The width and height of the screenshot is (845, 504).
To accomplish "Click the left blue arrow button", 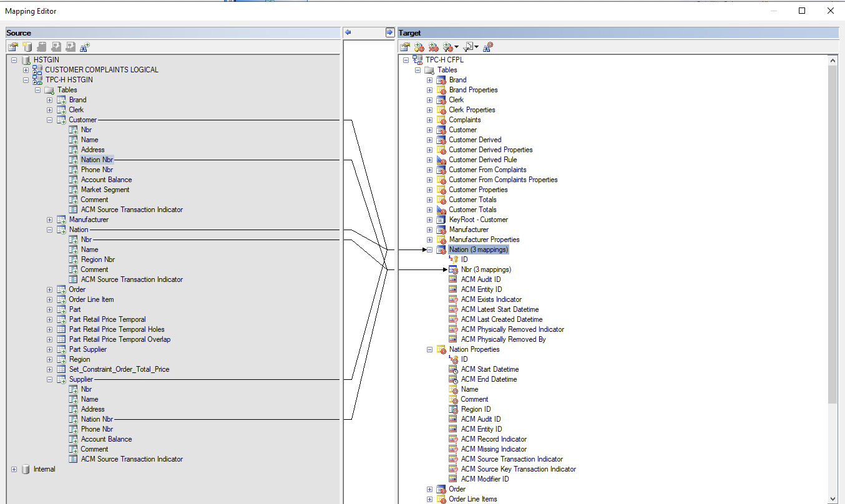I will 348,32.
